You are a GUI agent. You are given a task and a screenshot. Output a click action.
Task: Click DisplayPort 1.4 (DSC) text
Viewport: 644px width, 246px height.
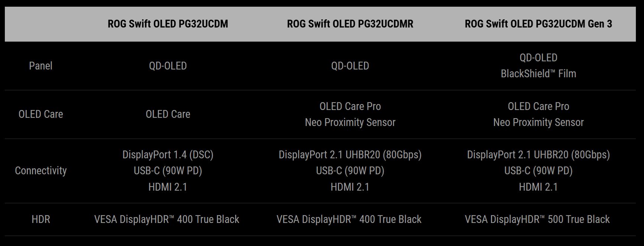(168, 155)
